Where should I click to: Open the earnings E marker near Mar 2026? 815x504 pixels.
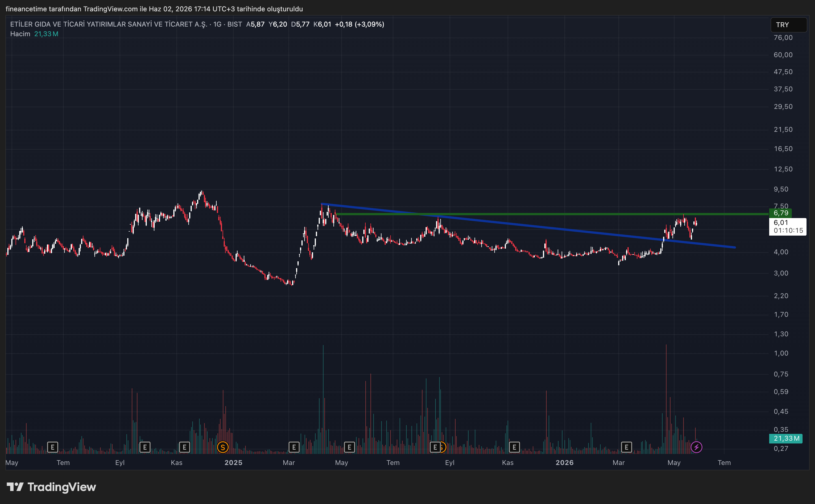click(x=626, y=447)
